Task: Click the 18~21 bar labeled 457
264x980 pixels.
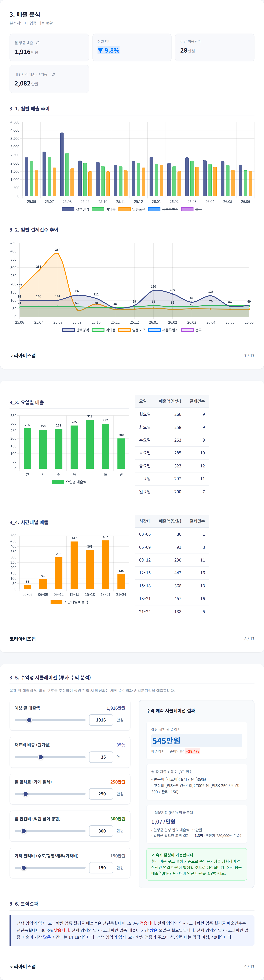Action: [106, 564]
